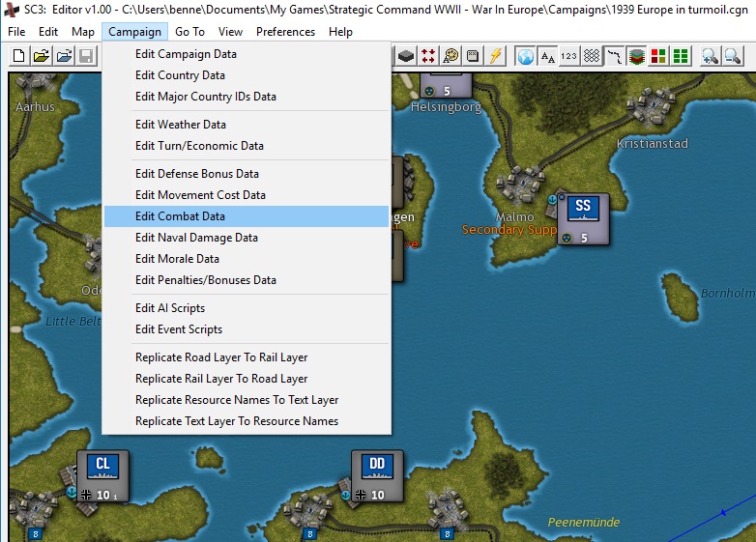Open the Preferences menu
756x542 pixels.
pyautogui.click(x=285, y=32)
